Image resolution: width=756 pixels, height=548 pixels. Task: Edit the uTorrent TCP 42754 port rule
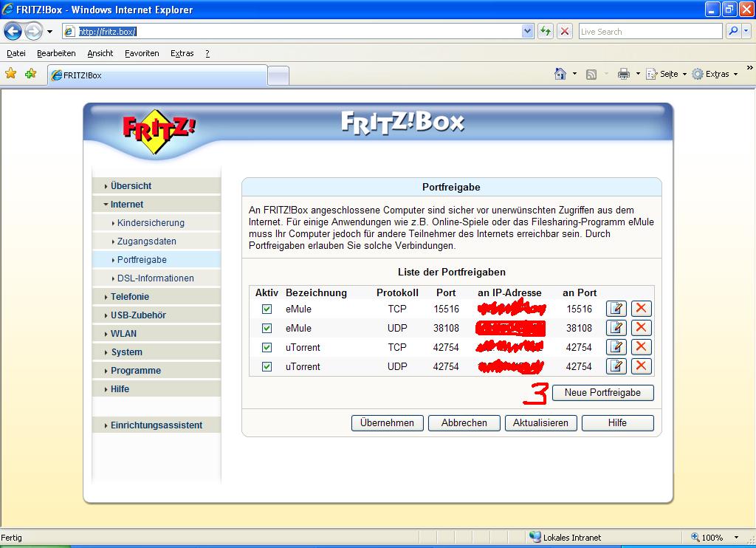(616, 347)
